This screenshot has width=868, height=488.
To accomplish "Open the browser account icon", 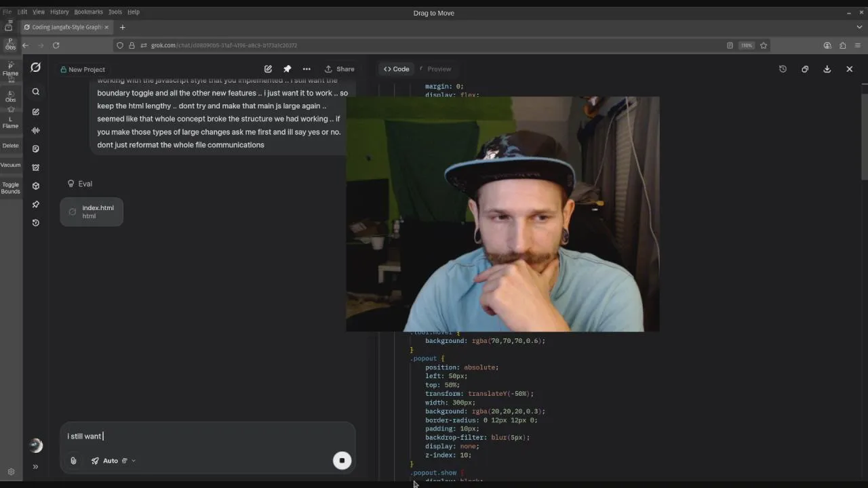I will tap(827, 45).
